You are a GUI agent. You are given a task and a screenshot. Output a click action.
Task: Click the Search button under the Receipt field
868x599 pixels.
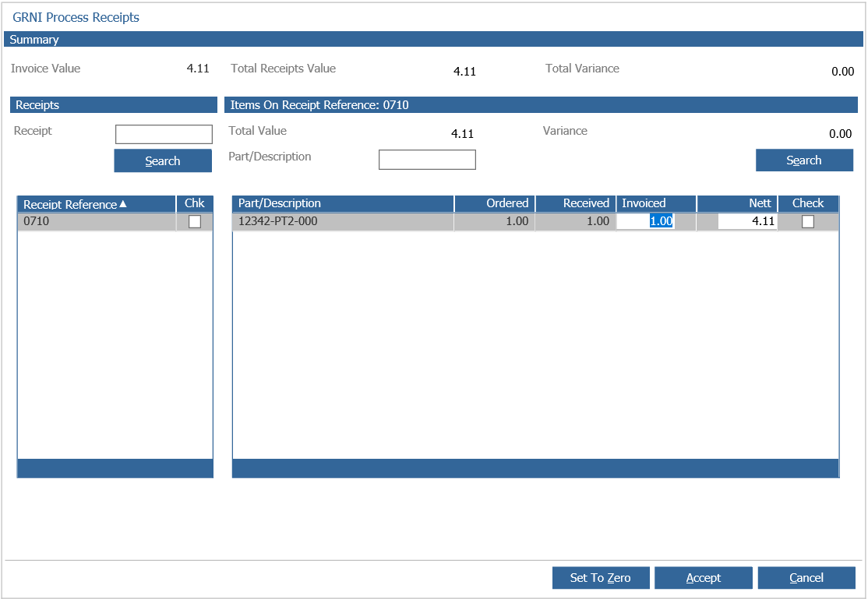coord(163,160)
